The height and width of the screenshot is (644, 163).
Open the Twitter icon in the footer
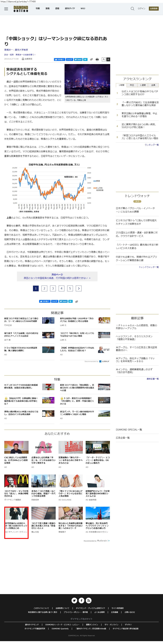[x=74, y=600]
